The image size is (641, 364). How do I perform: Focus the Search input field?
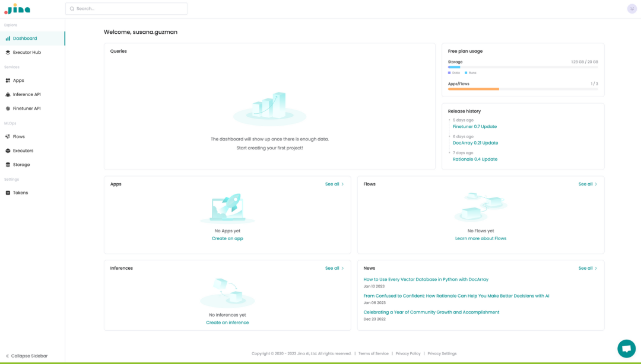126,8
